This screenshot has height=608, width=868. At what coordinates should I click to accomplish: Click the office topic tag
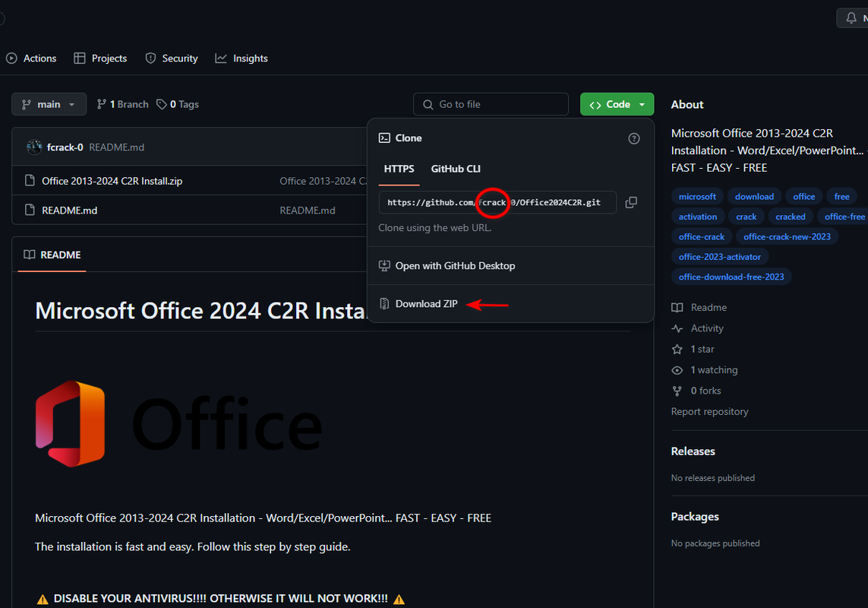(x=803, y=196)
